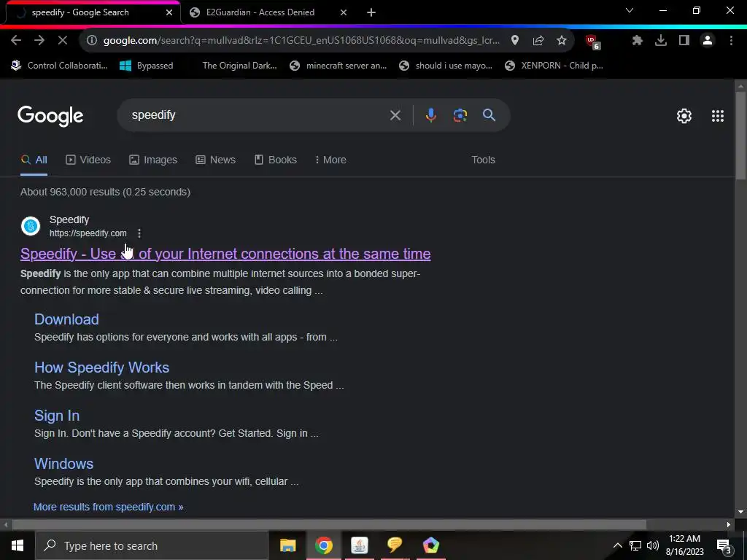Open Google quick settings gear
Screen dimensions: 747x560
tap(684, 116)
